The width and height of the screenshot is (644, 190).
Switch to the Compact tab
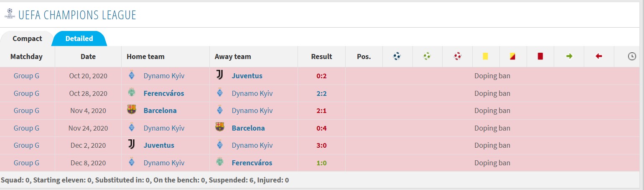click(27, 39)
